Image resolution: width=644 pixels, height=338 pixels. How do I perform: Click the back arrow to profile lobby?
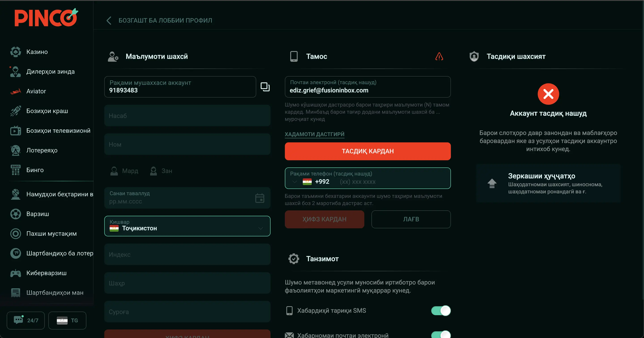point(109,21)
